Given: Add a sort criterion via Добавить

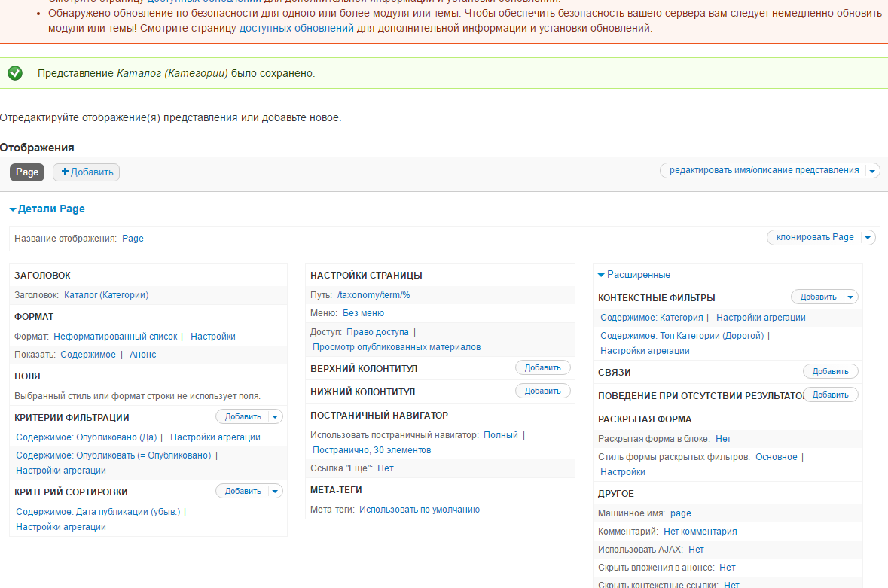Looking at the screenshot, I should click(243, 491).
